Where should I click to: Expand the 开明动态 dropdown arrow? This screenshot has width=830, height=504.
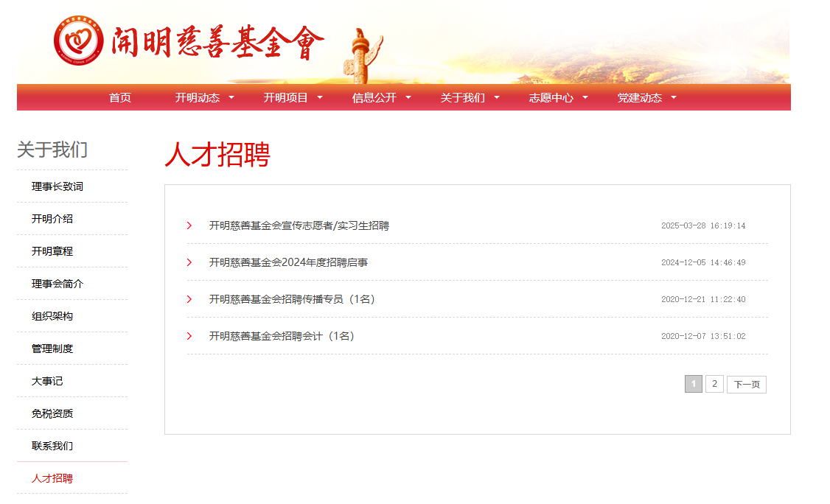231,97
